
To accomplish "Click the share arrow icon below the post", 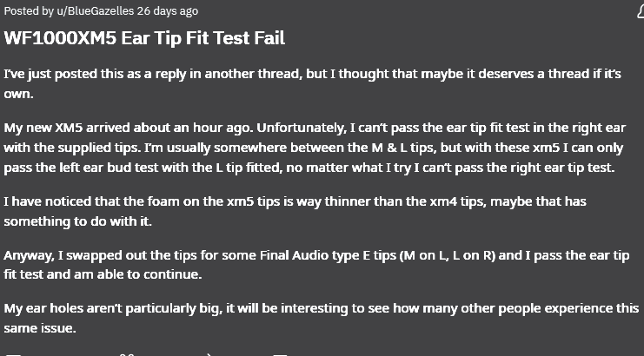I will tap(207, 353).
